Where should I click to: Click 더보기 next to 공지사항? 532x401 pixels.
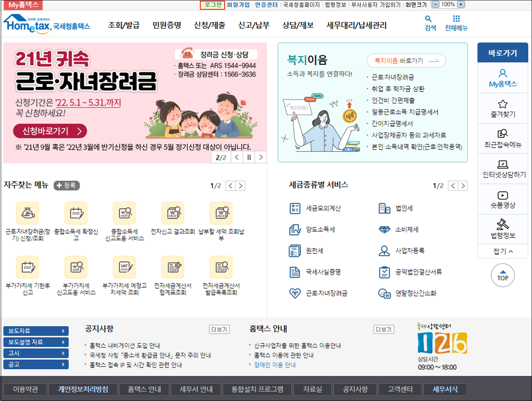[x=219, y=330]
